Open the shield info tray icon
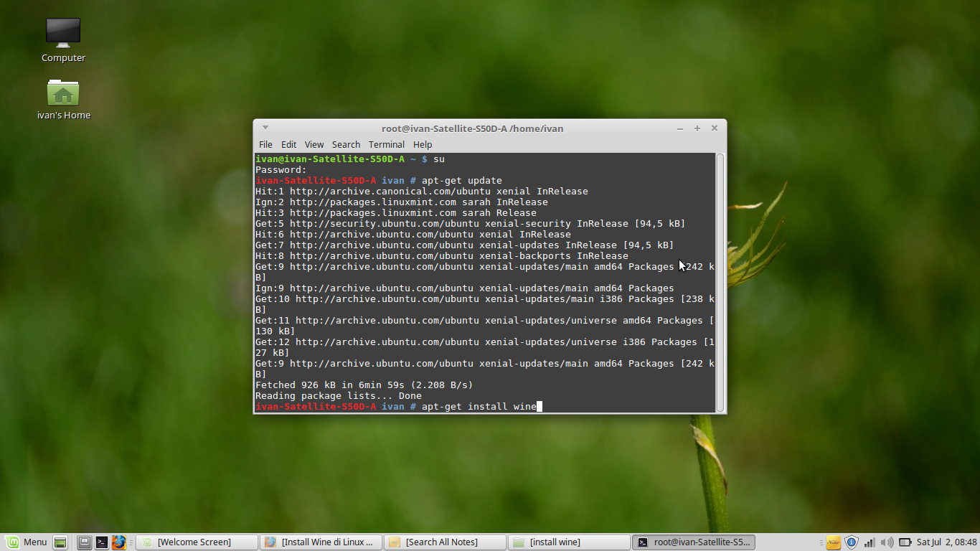980x551 pixels. 852,542
